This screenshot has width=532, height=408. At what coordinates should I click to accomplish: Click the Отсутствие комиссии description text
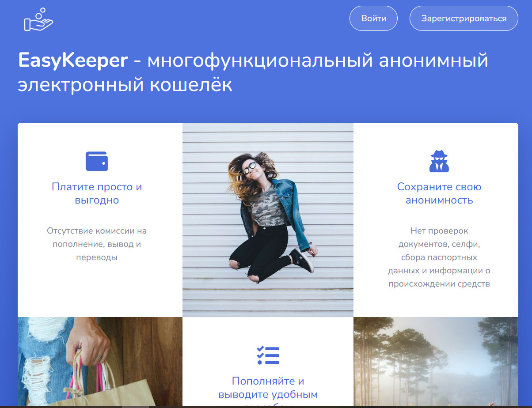(x=97, y=244)
